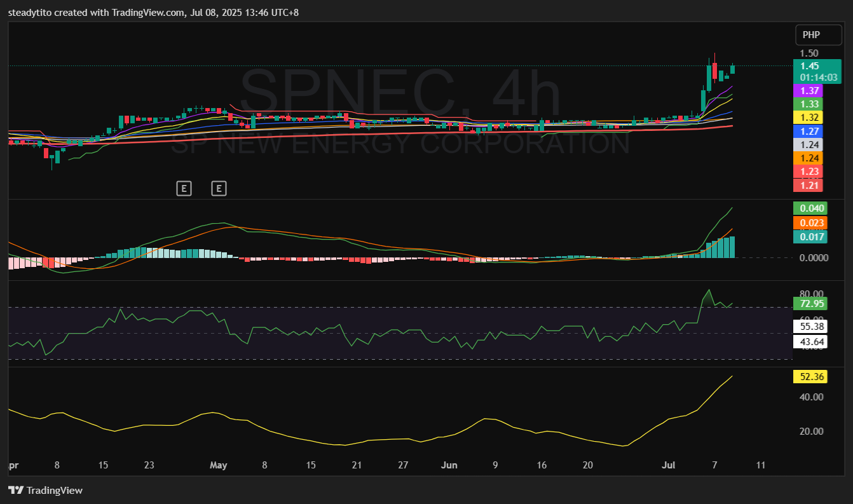Screen dimensions: 853x504
Task: Click the 40.00 scale value in bottom pane
Action: 812,397
